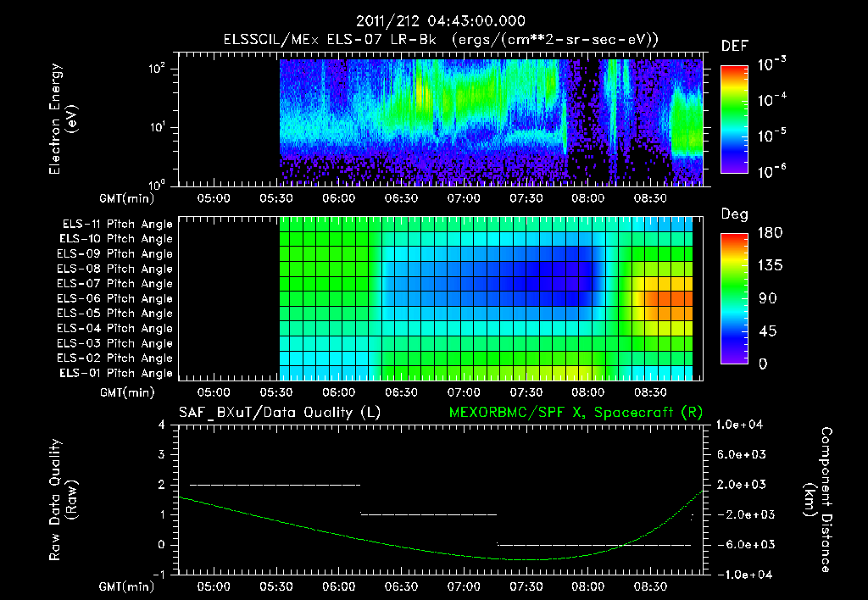Click the GMT(min) label under the pitch angle plot
The width and height of the screenshot is (868, 600).
(x=127, y=392)
